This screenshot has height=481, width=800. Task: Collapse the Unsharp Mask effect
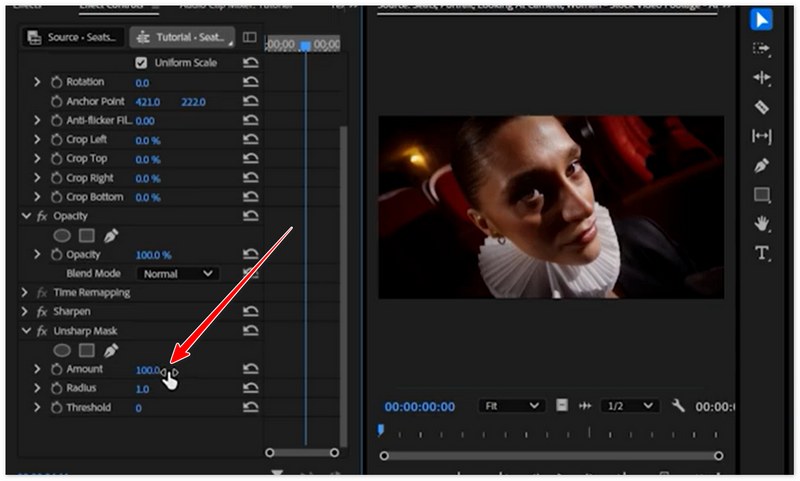(x=26, y=331)
